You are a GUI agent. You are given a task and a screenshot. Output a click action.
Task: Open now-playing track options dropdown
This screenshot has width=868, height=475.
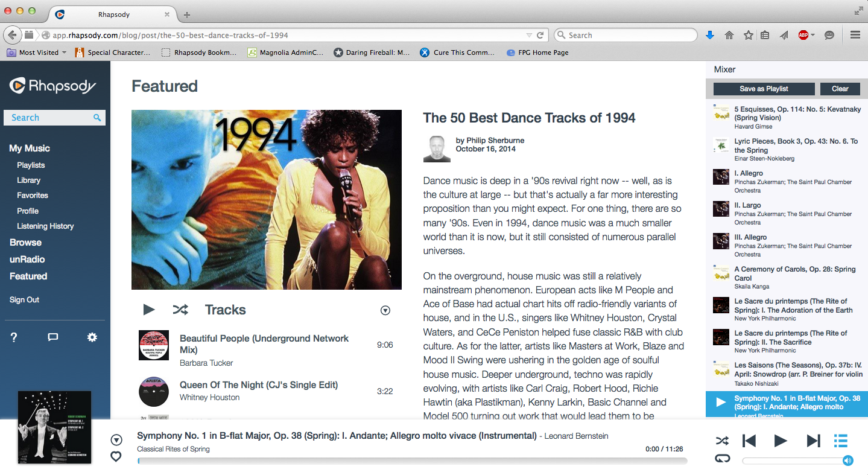[116, 440]
